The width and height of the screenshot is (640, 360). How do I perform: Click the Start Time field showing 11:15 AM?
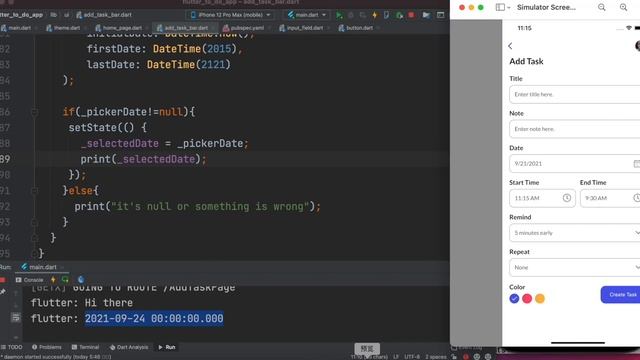point(542,198)
